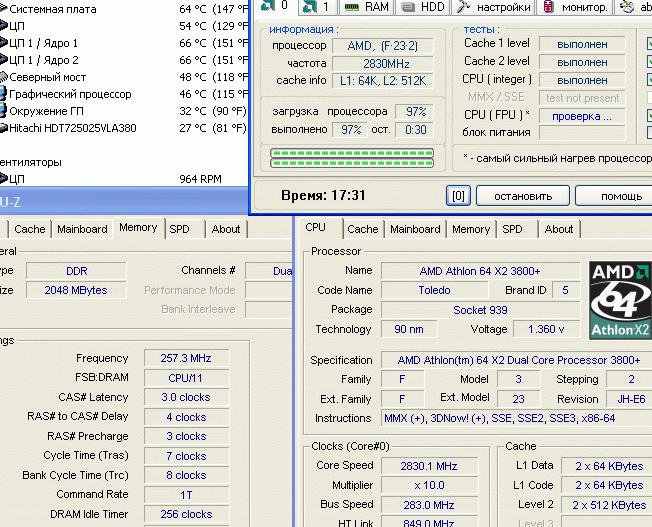Open About tab in the right CPU-Z window

[x=559, y=229]
